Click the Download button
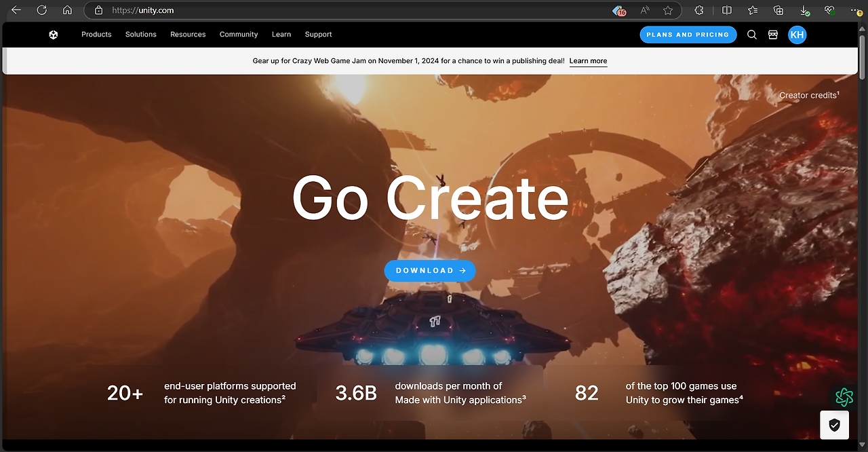Image resolution: width=868 pixels, height=452 pixels. tap(430, 271)
